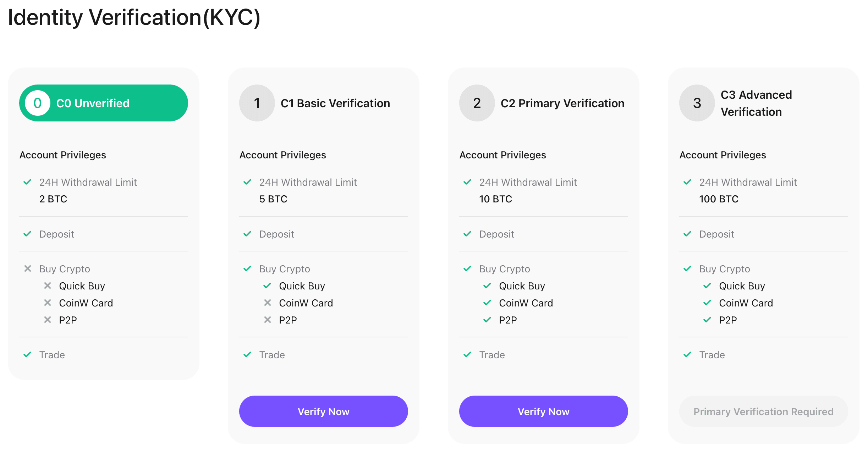
Task: Click the X mark next to C1 P2P
Action: coord(268,320)
